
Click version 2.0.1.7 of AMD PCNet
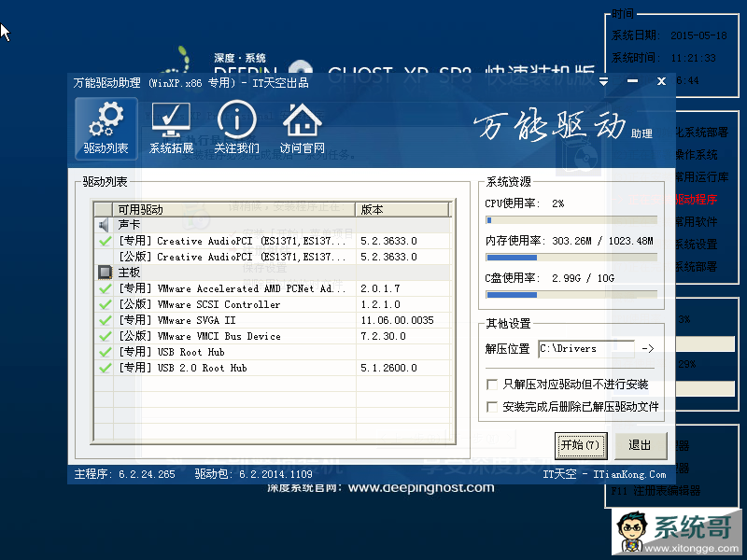click(380, 288)
